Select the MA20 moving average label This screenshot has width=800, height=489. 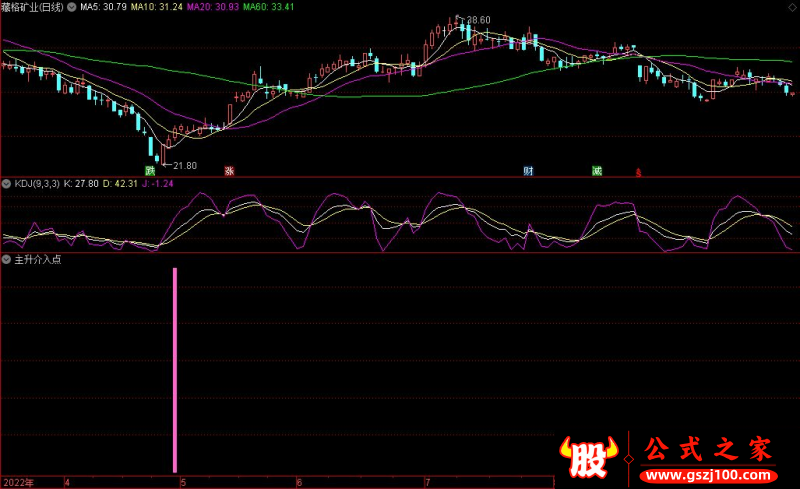coord(204,7)
